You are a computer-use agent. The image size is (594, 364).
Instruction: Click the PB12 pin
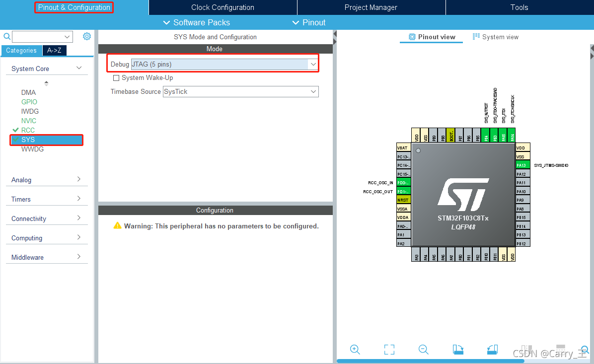(523, 243)
